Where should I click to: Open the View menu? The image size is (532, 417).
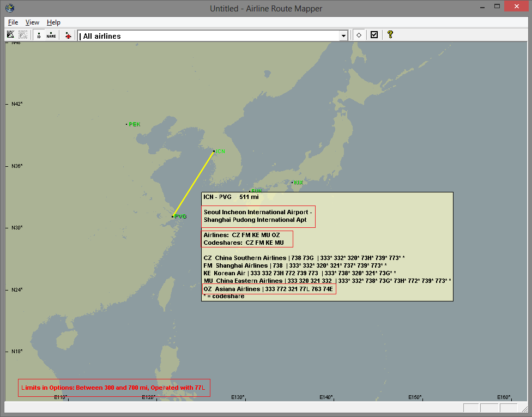[x=32, y=22]
